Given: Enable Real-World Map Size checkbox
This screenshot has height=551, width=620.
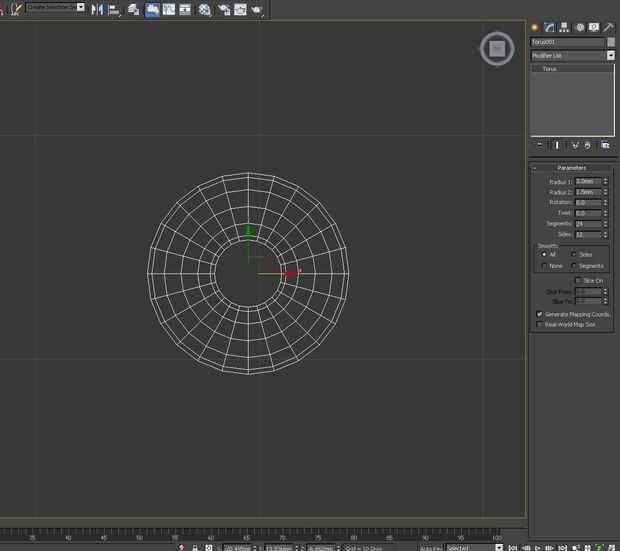Looking at the screenshot, I should [540, 324].
